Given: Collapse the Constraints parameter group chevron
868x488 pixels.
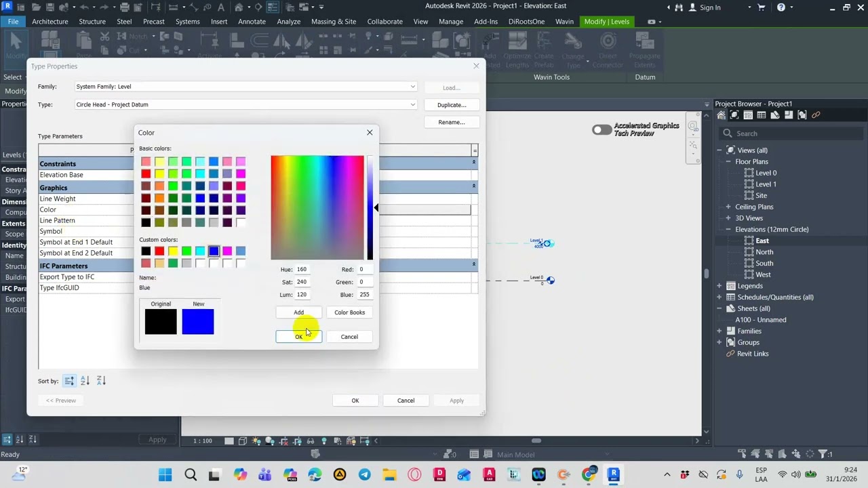Looking at the screenshot, I should [473, 163].
